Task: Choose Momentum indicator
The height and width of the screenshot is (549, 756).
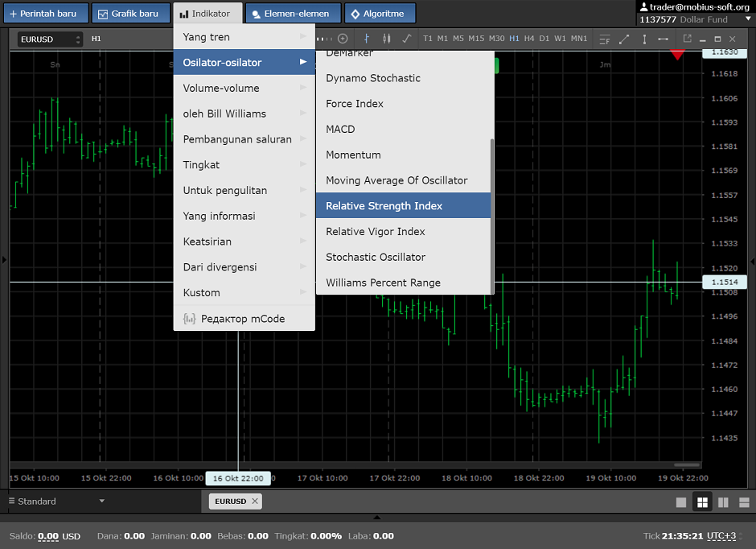Action: [403, 155]
